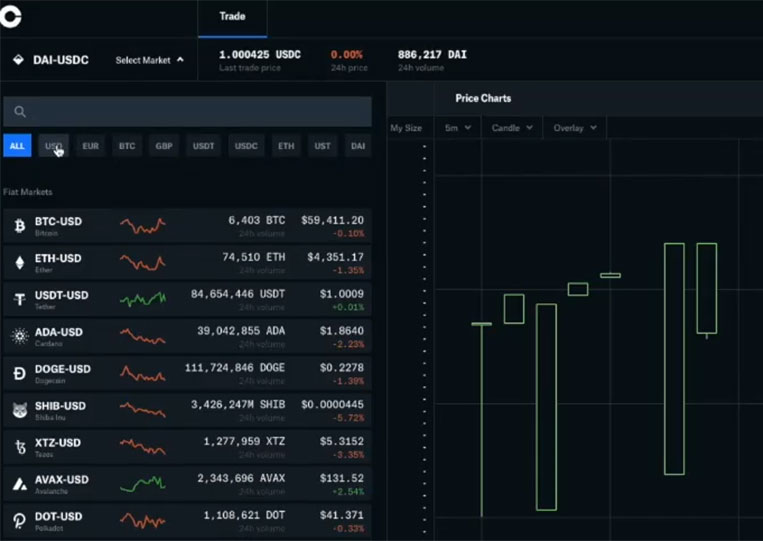The width and height of the screenshot is (763, 541).
Task: Click the $131.52 AVAX price
Action: click(342, 478)
